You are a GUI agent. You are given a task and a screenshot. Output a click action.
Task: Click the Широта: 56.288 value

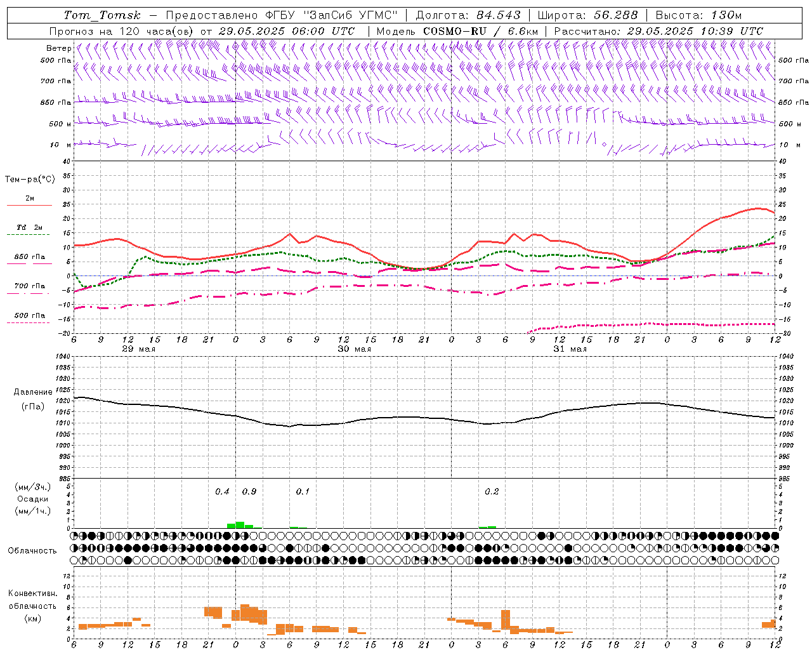[587, 15]
